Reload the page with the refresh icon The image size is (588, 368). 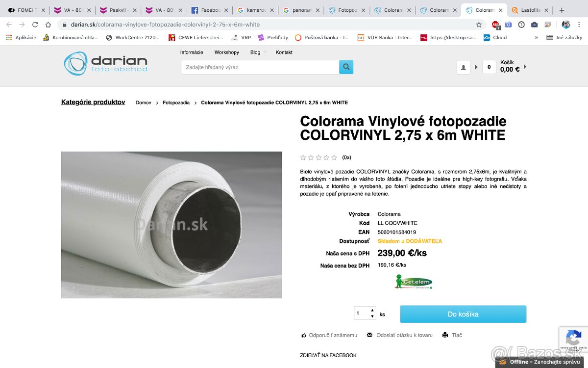(x=35, y=25)
